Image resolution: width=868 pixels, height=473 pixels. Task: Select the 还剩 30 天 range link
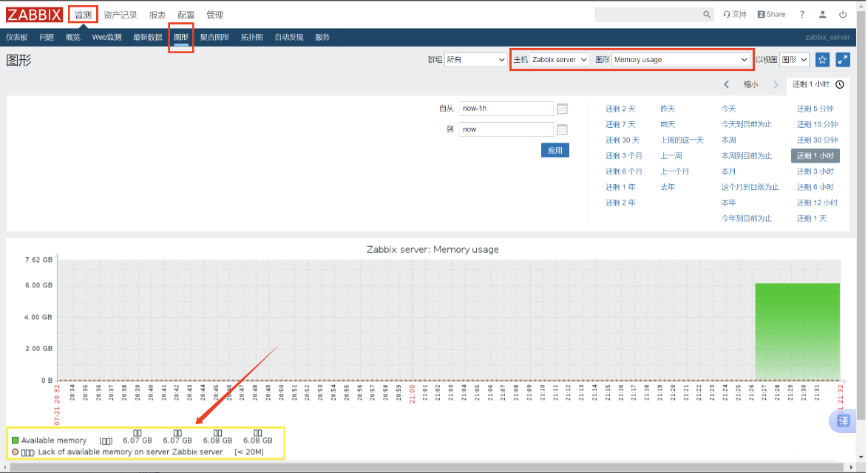click(623, 140)
